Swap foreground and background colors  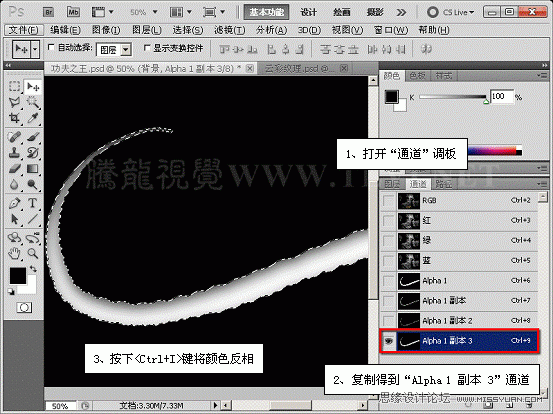[33, 269]
